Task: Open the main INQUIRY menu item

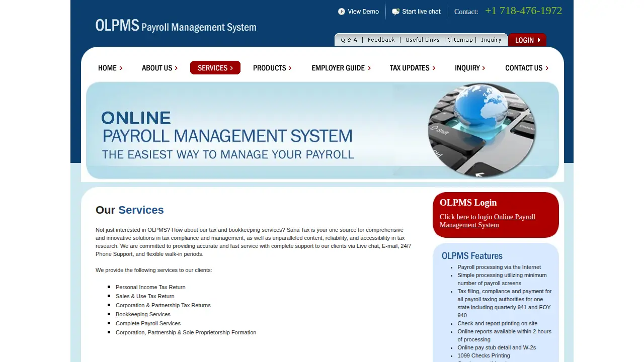Action: click(x=470, y=68)
